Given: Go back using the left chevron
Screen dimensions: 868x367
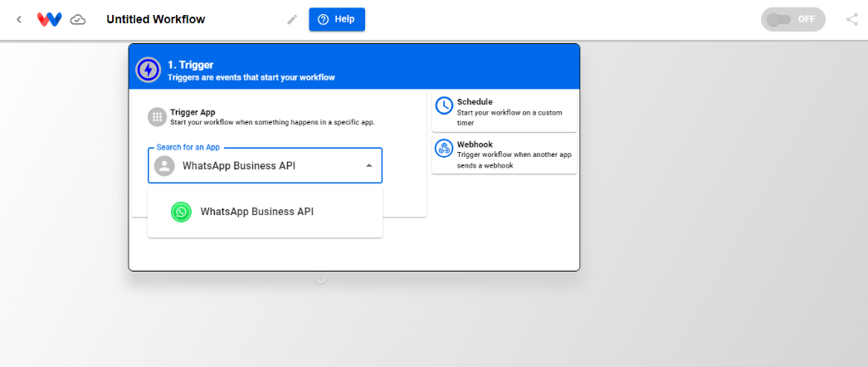Looking at the screenshot, I should click(x=19, y=19).
